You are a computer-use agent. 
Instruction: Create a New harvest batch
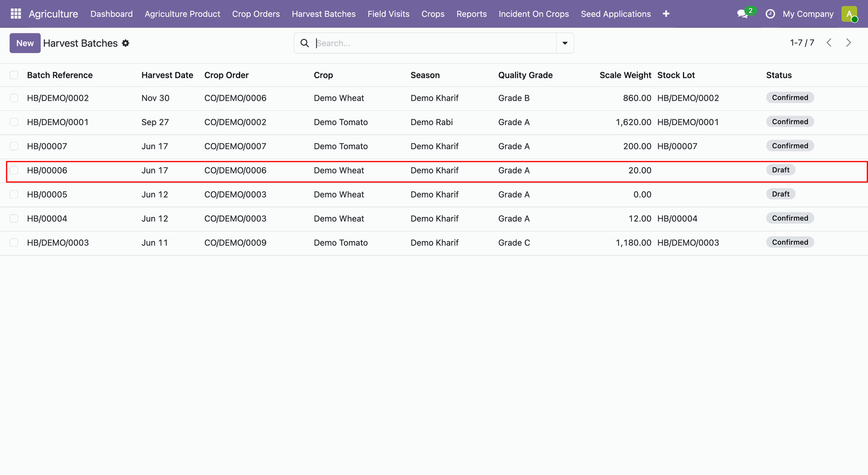coord(25,43)
